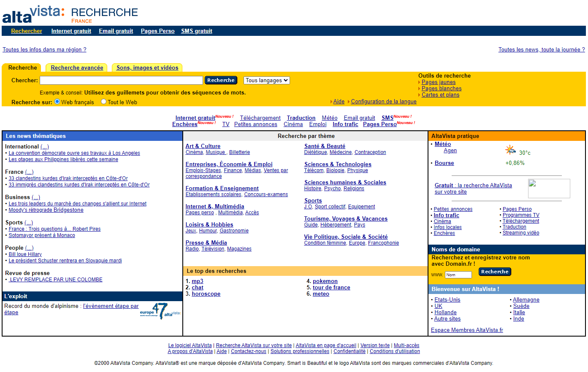Focus the Chercher search input field
The width and height of the screenshot is (588, 372).
[x=121, y=80]
